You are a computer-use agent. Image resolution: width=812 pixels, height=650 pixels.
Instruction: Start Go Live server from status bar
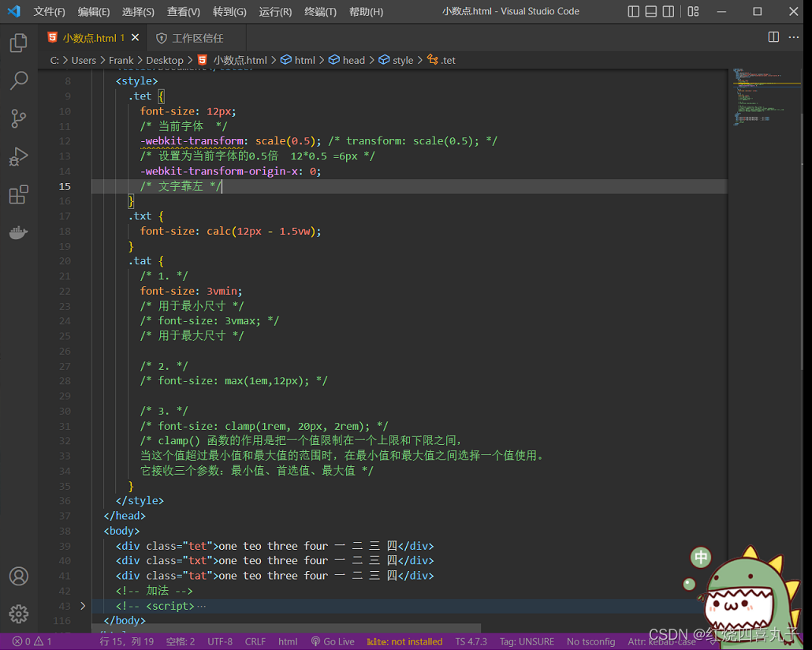(333, 641)
